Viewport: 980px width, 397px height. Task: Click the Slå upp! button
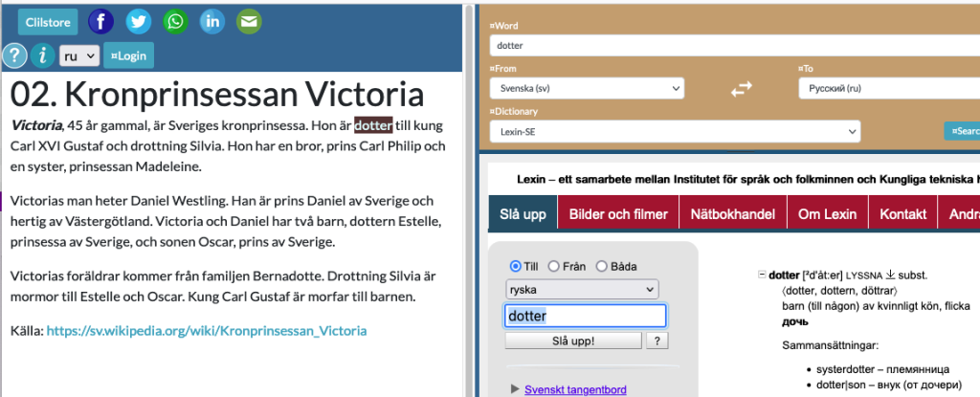[573, 341]
